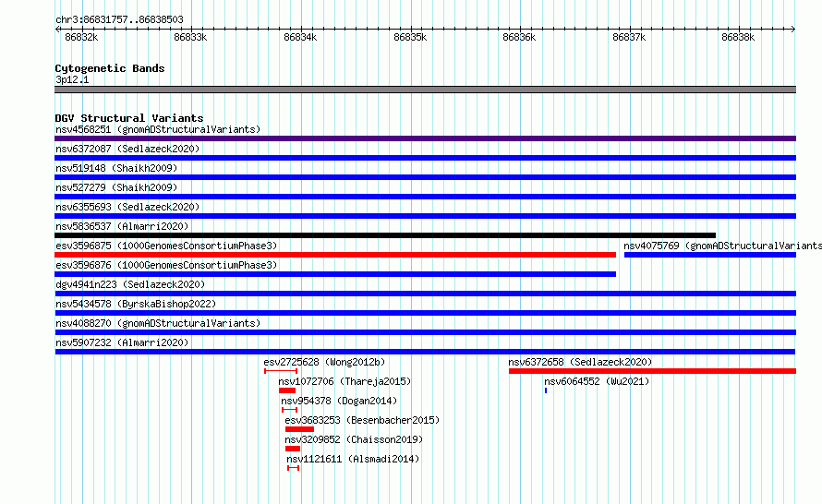Click the 86833k ruler tick label
Image resolution: width=822 pixels, height=504 pixels.
click(x=190, y=37)
